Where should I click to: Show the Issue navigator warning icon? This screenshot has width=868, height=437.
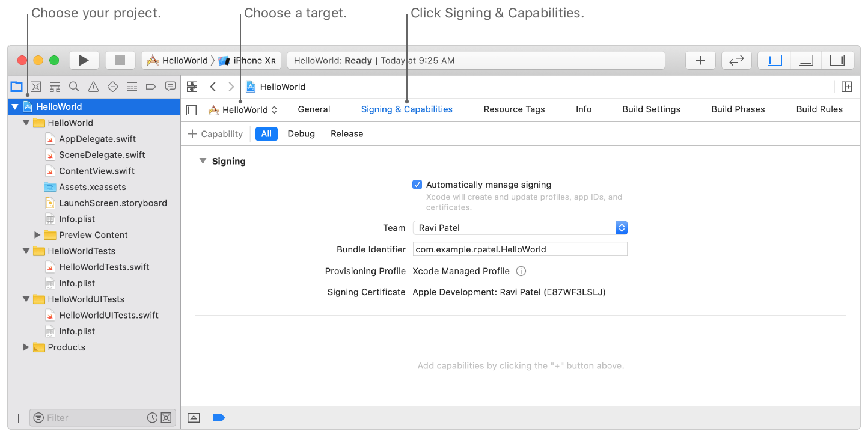pyautogui.click(x=93, y=87)
